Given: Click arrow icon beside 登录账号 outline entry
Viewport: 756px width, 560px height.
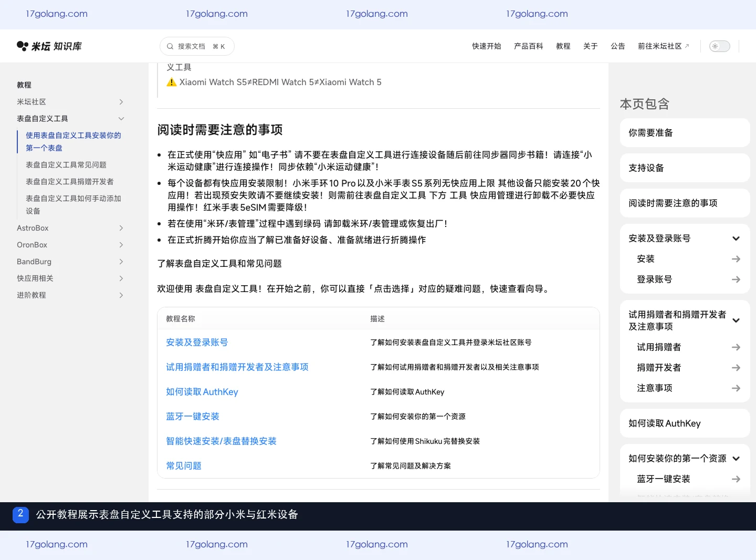Looking at the screenshot, I should tap(736, 279).
